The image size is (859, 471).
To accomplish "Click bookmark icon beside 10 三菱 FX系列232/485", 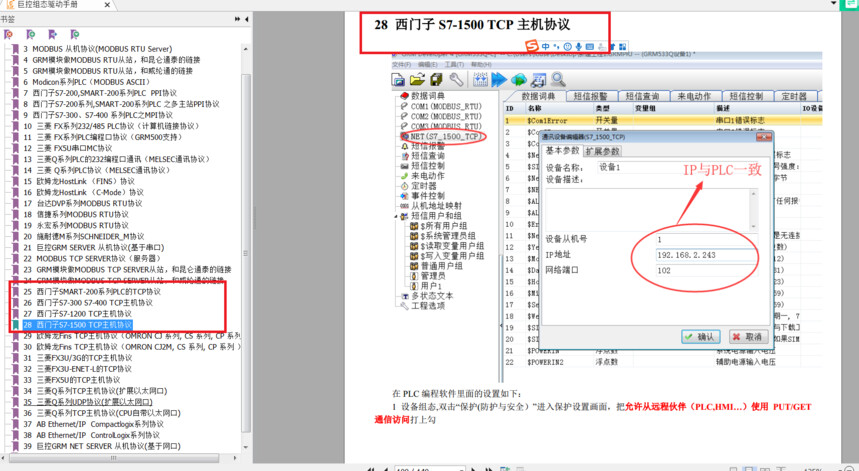I will point(15,126).
